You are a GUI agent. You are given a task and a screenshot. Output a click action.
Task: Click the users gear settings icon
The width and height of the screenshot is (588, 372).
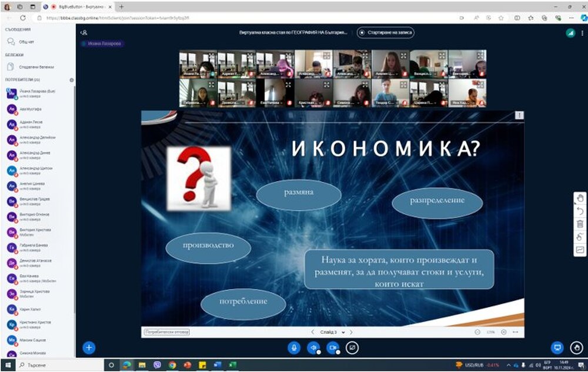pyautogui.click(x=72, y=79)
